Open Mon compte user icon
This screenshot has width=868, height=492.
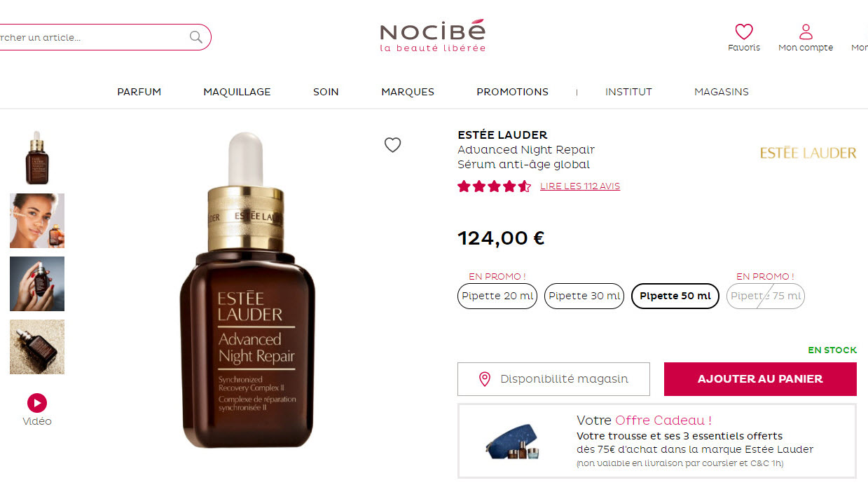coord(806,32)
